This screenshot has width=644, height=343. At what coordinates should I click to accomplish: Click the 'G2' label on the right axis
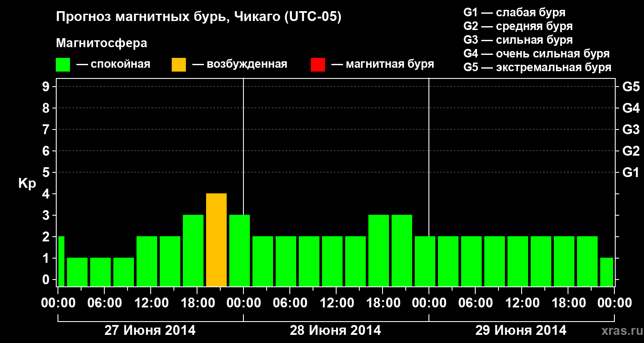tap(631, 151)
